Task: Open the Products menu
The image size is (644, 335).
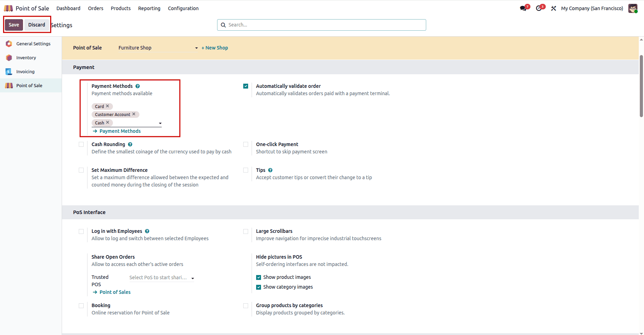Action: pyautogui.click(x=121, y=8)
